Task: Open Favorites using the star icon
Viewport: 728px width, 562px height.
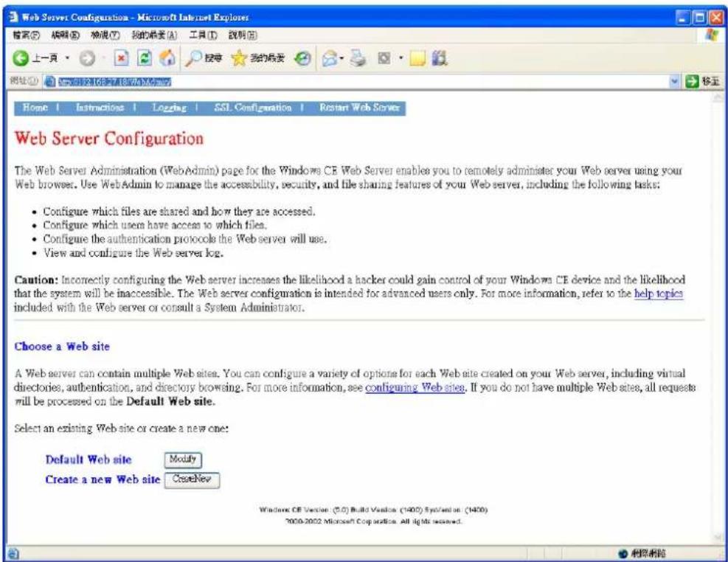Action: pyautogui.click(x=257, y=58)
